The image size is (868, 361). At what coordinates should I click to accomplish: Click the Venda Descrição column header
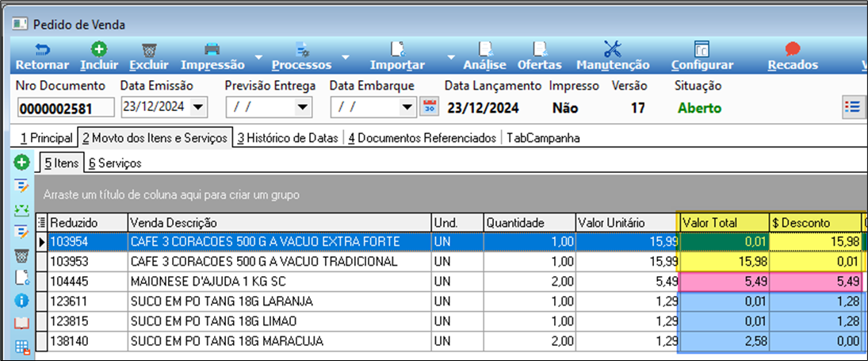280,223
